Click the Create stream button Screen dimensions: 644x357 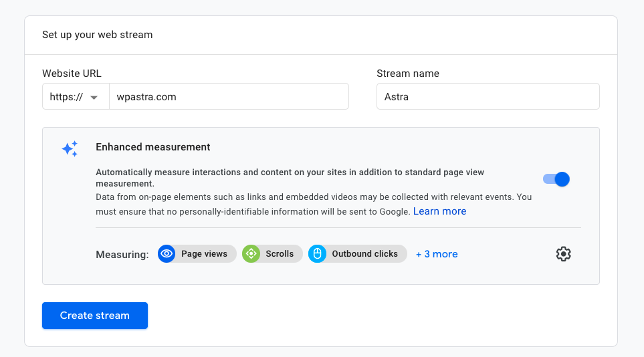click(x=95, y=316)
